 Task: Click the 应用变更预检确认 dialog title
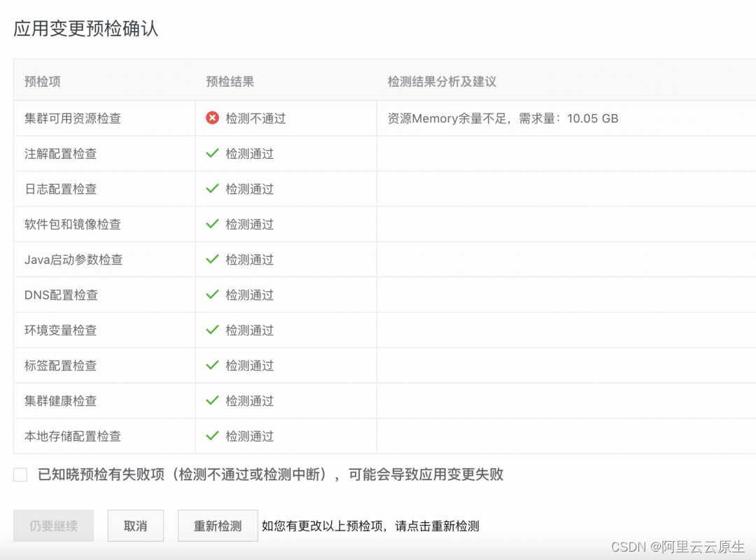tap(86, 29)
